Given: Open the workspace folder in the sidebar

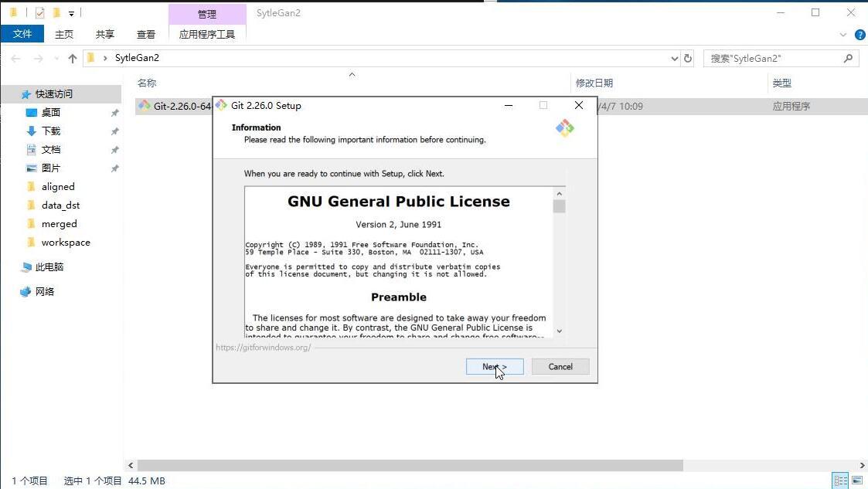Looking at the screenshot, I should coord(66,243).
